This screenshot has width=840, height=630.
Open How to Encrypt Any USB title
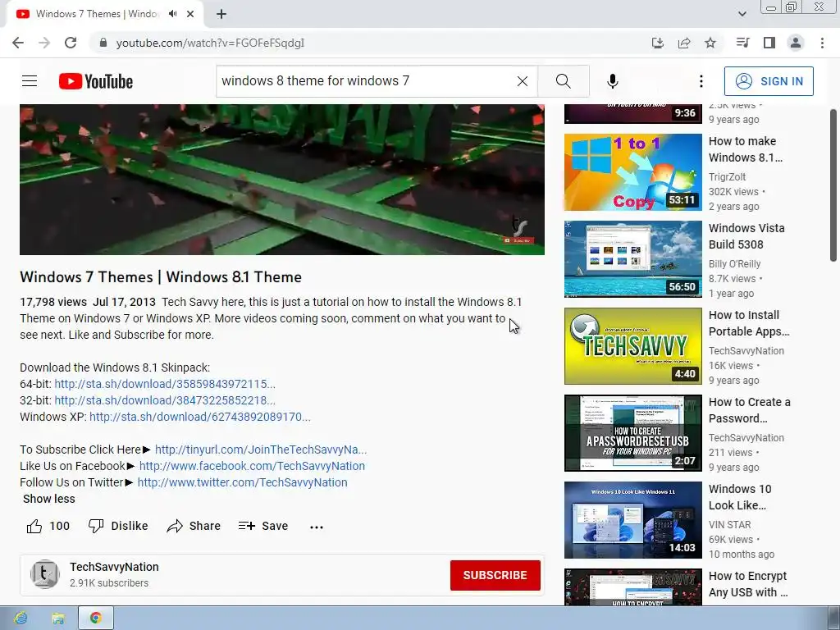point(748,584)
